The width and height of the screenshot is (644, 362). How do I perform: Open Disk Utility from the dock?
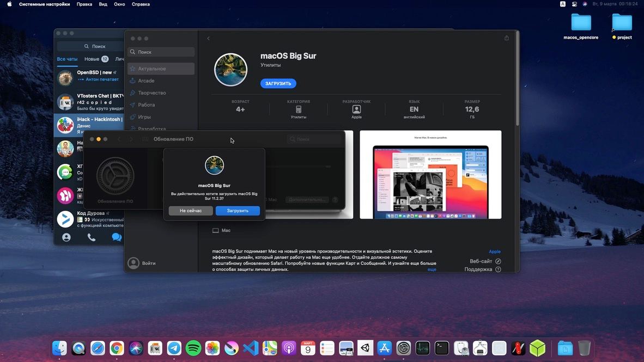461,348
